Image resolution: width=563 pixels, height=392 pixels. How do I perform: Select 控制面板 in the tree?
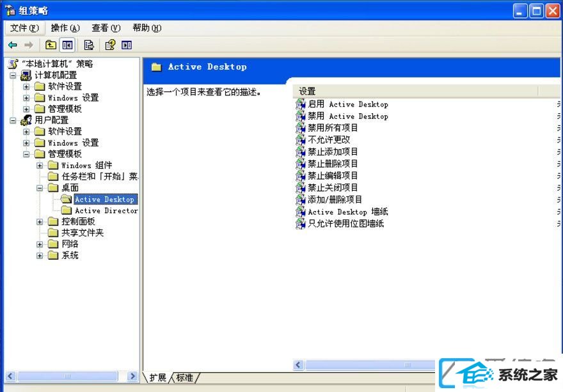[78, 221]
